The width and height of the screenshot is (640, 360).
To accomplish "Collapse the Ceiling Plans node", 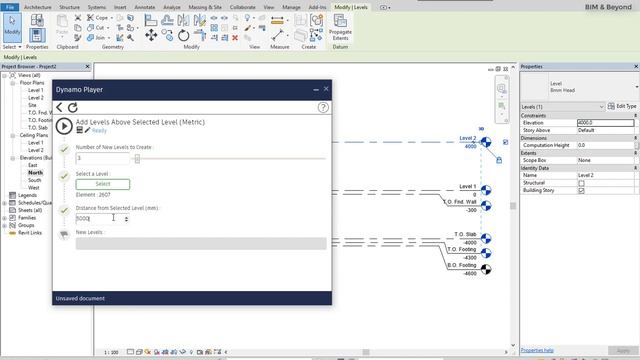I will (x=13, y=135).
